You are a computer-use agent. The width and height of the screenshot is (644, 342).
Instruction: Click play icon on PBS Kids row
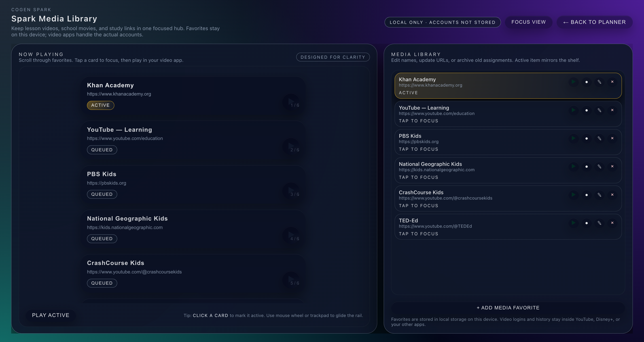574,138
